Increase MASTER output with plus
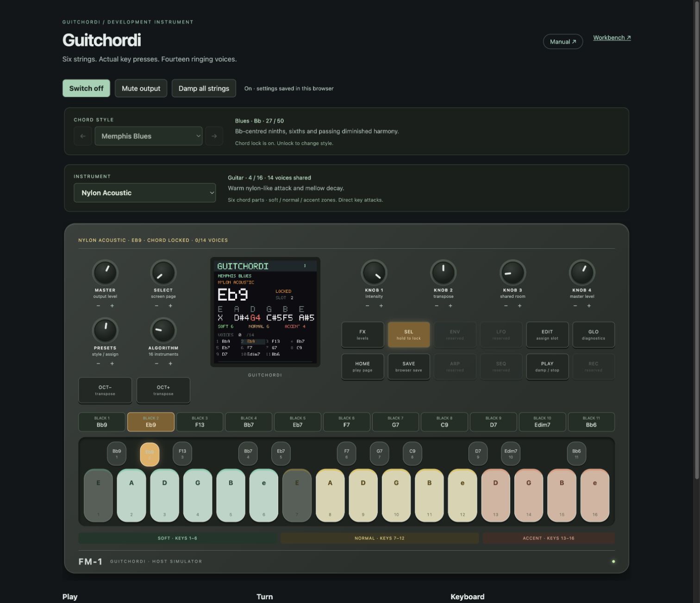700x603 pixels. (x=112, y=306)
